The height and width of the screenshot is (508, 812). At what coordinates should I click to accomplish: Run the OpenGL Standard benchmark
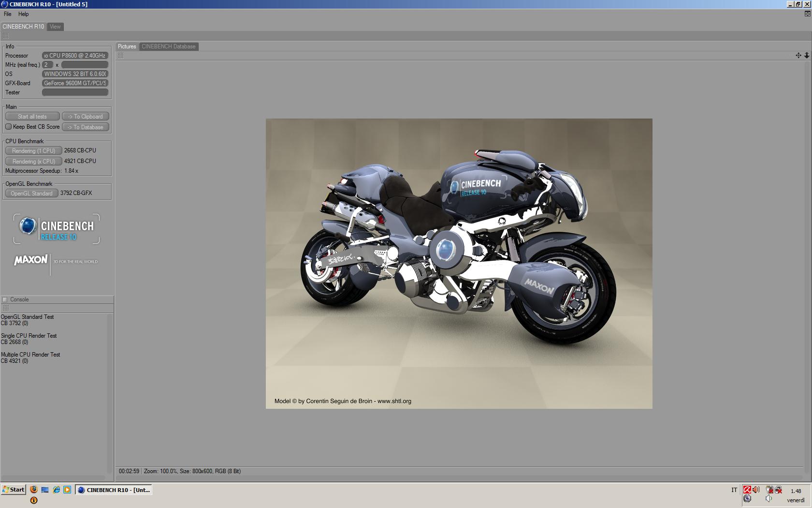(x=31, y=194)
